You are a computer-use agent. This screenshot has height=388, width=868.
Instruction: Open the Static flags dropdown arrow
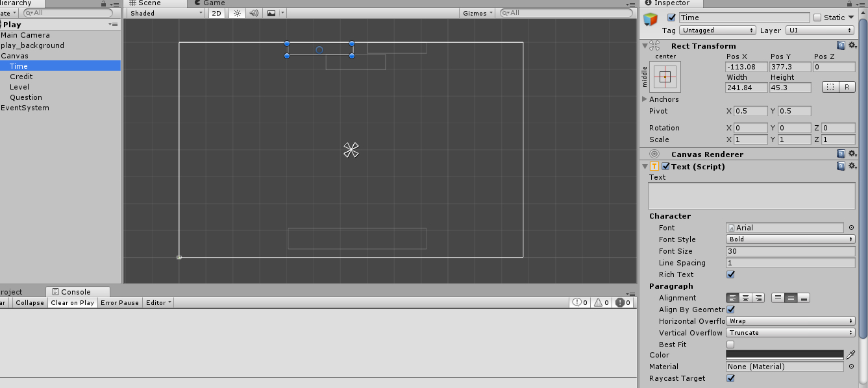pyautogui.click(x=851, y=18)
